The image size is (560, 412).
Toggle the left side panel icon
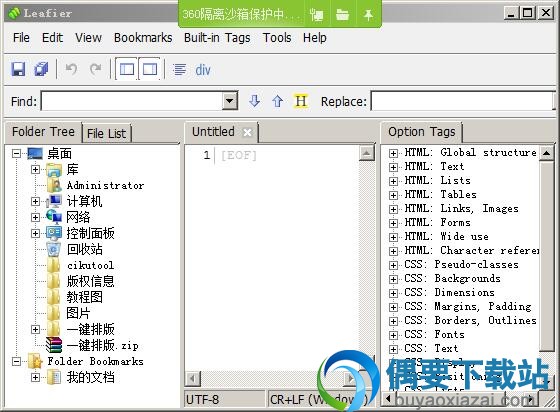[x=127, y=69]
